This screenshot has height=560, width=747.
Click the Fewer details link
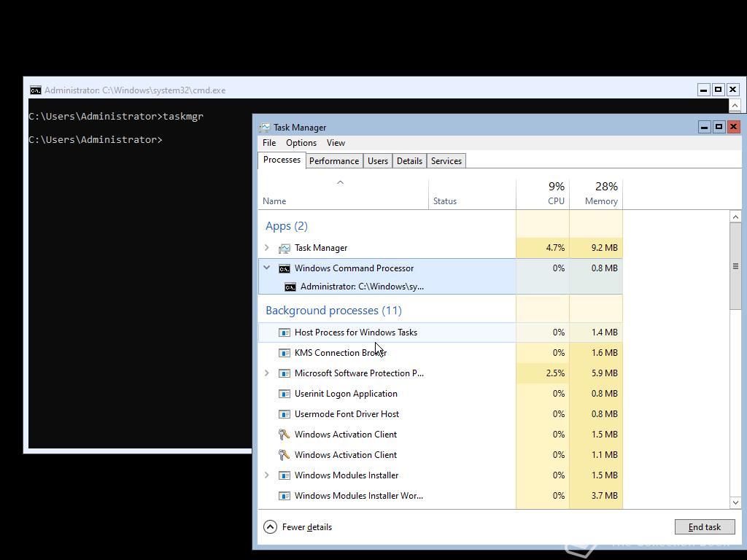pos(307,527)
